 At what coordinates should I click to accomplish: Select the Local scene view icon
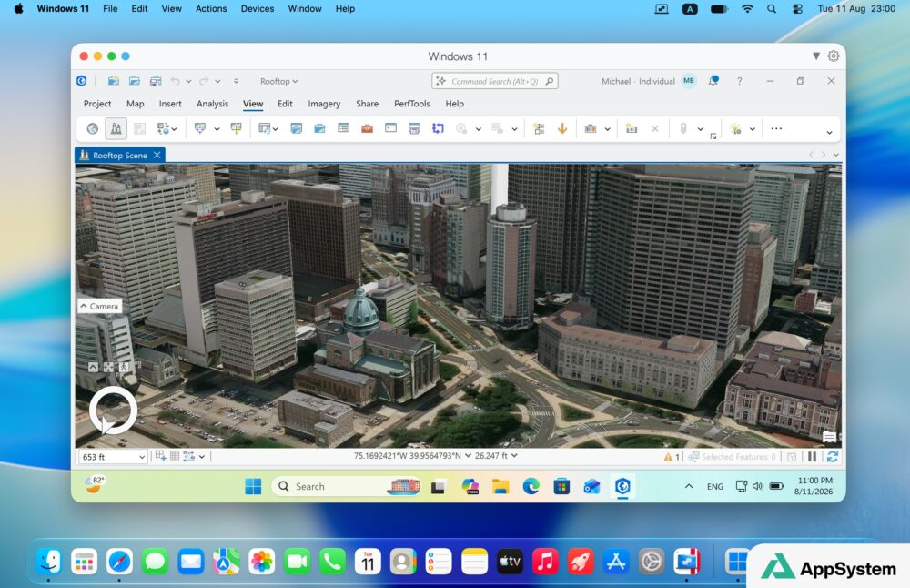click(x=116, y=129)
